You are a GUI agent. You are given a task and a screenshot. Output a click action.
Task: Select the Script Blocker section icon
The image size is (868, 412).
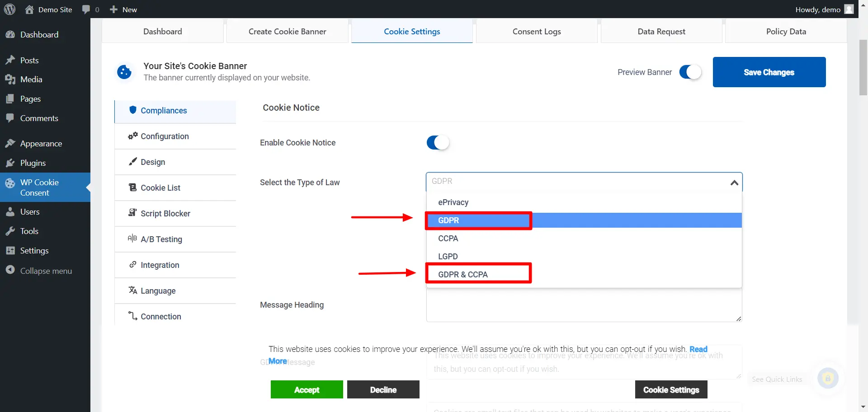132,213
